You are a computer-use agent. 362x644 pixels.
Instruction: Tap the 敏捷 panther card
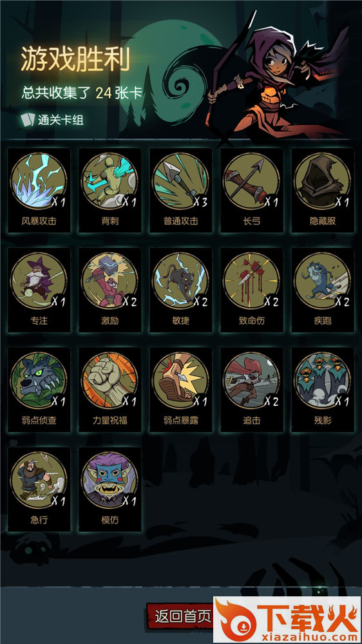(181, 290)
